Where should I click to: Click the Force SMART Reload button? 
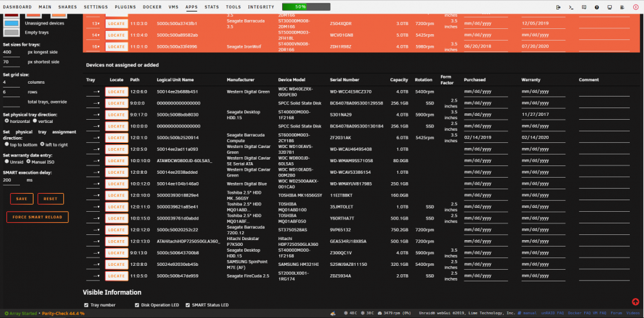(x=37, y=217)
